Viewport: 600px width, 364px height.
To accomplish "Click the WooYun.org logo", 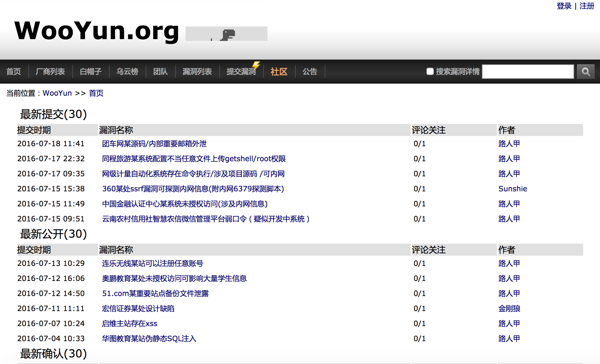I will click(x=97, y=31).
